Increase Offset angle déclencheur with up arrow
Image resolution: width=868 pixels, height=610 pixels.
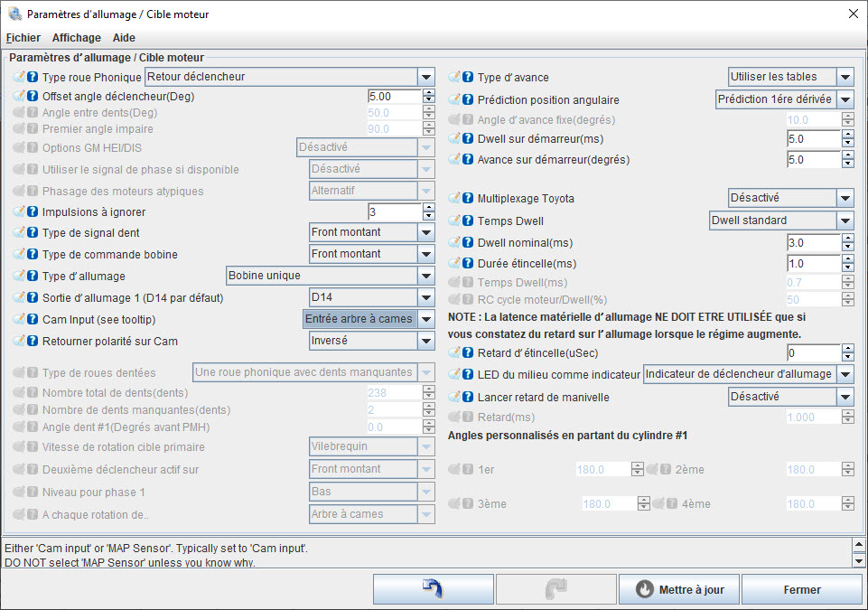(428, 92)
